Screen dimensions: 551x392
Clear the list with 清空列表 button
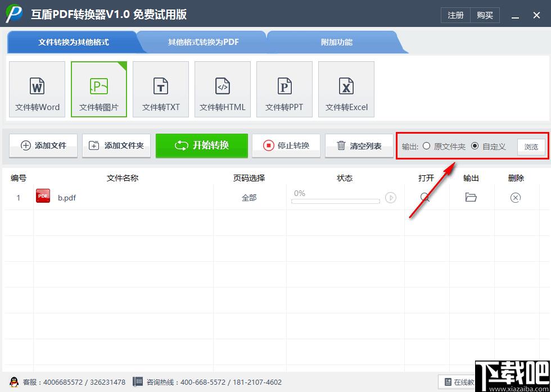tap(359, 145)
